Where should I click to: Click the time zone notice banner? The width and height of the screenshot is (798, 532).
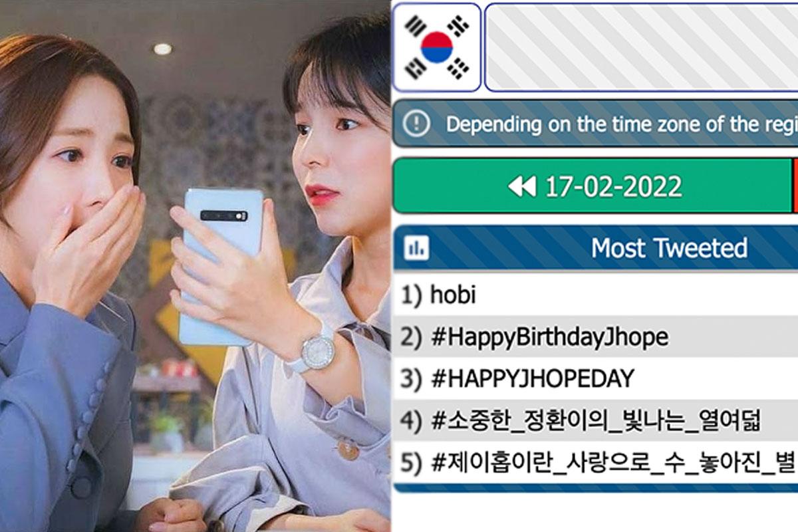pyautogui.click(x=595, y=124)
